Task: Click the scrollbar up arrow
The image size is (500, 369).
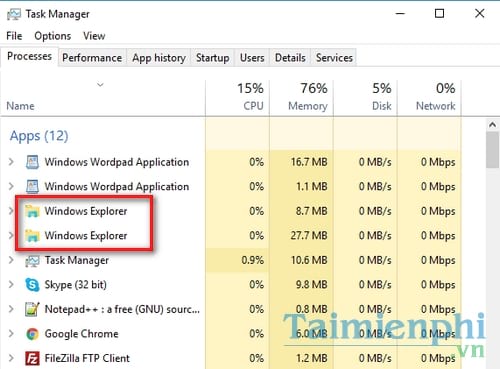Action: point(492,125)
